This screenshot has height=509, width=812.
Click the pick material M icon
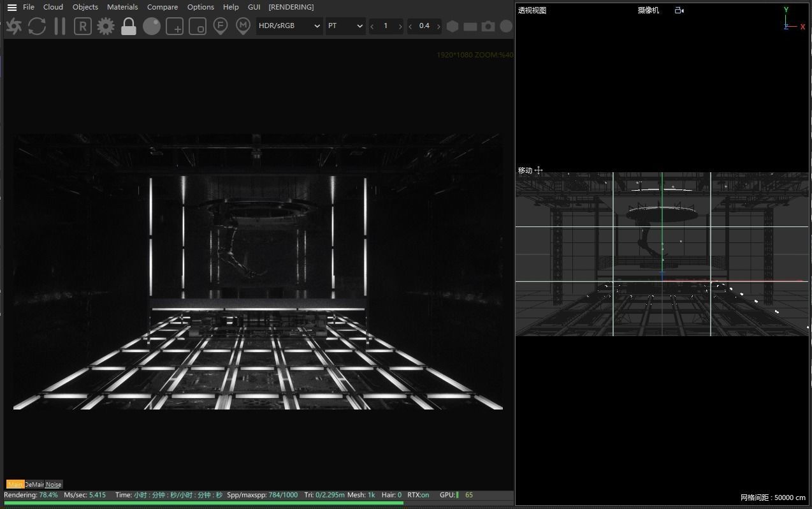coord(243,26)
